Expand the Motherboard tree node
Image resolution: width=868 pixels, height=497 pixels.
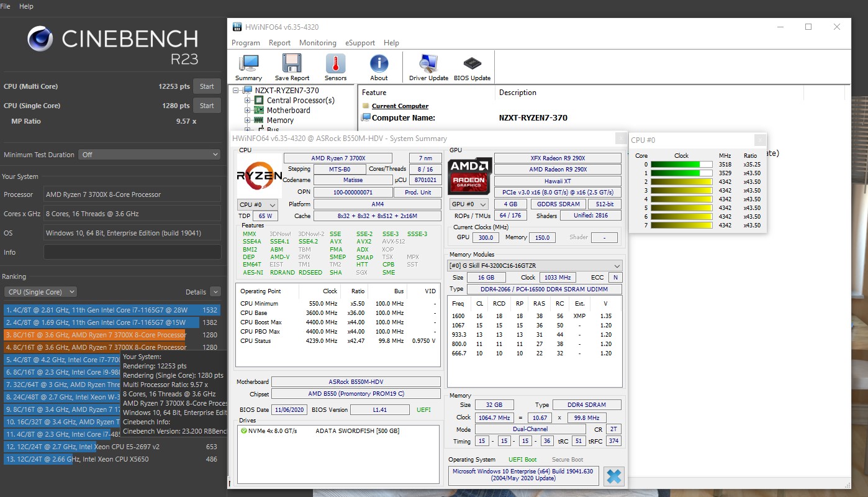(248, 111)
